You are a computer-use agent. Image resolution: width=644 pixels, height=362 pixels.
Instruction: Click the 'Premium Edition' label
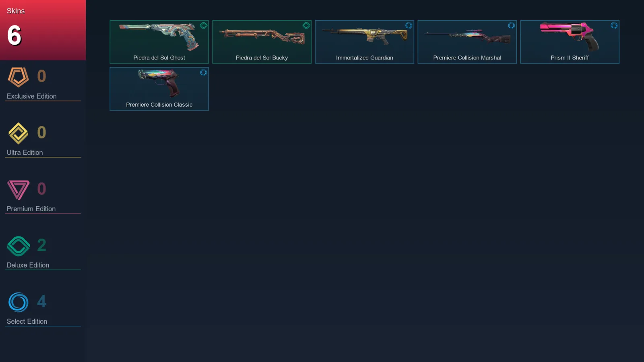(x=31, y=209)
